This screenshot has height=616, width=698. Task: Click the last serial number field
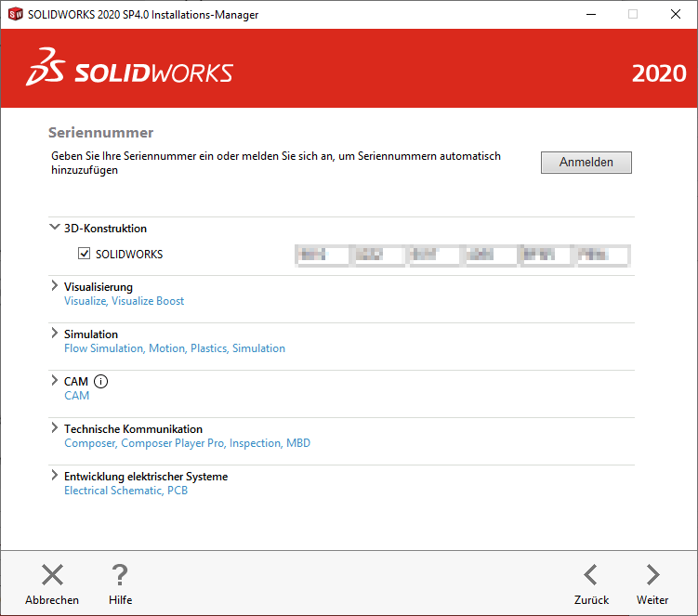click(x=601, y=255)
